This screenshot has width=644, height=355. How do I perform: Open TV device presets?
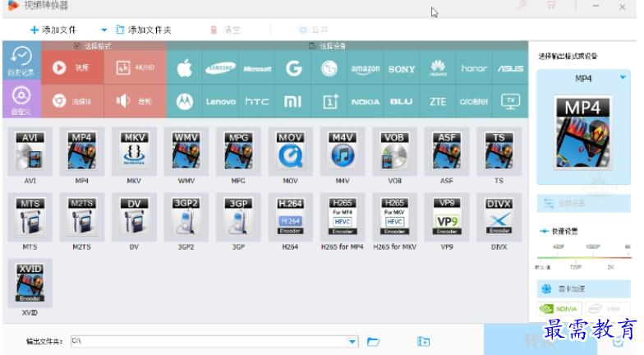tap(510, 101)
